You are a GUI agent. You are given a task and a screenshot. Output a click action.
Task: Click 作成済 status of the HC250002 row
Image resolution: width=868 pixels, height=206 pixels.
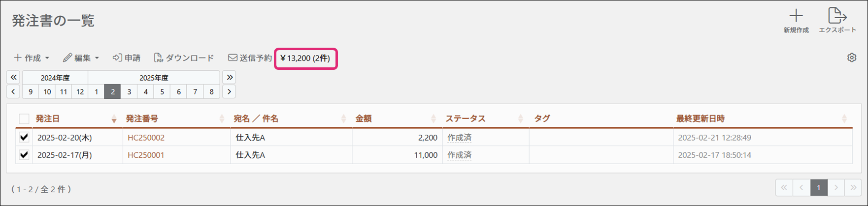click(x=459, y=138)
